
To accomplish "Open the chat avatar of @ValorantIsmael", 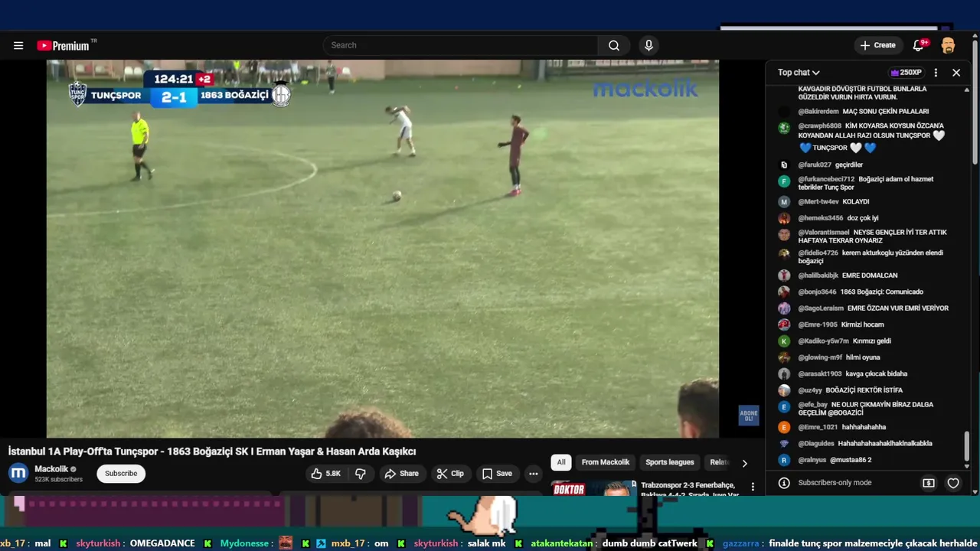I will 784,235.
